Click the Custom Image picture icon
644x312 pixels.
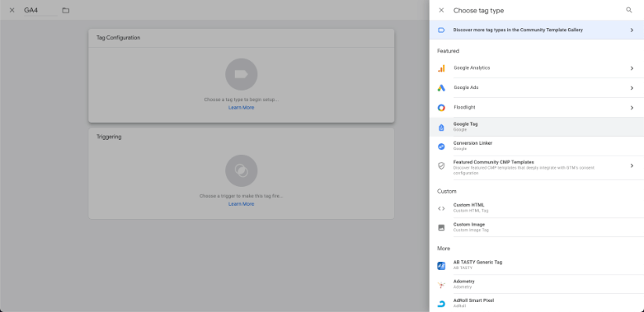pyautogui.click(x=441, y=228)
